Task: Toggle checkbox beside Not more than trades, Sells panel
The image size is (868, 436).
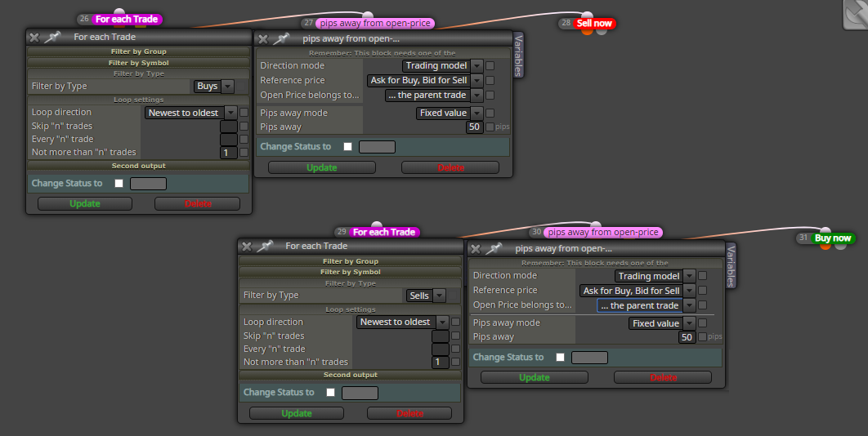Action: pyautogui.click(x=455, y=362)
